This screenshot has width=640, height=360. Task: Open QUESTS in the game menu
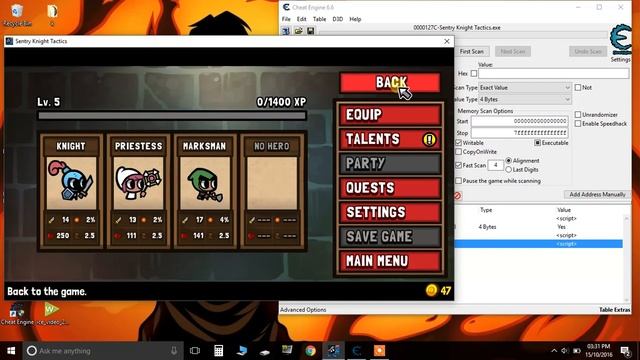pyautogui.click(x=390, y=188)
